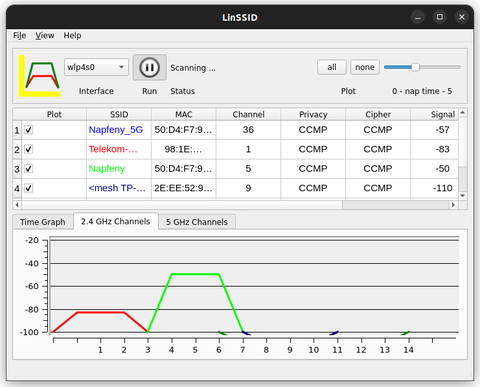Open the View menu
This screenshot has height=387, width=480.
45,35
